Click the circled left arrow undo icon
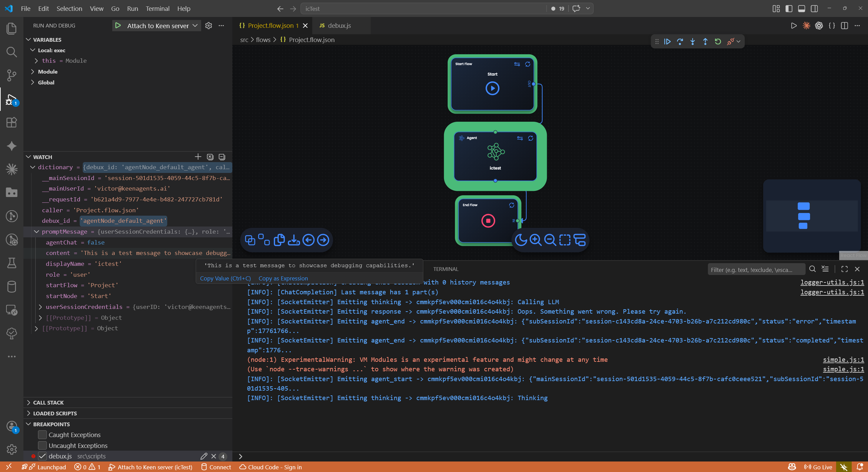The height and width of the screenshot is (472, 868). pyautogui.click(x=308, y=240)
